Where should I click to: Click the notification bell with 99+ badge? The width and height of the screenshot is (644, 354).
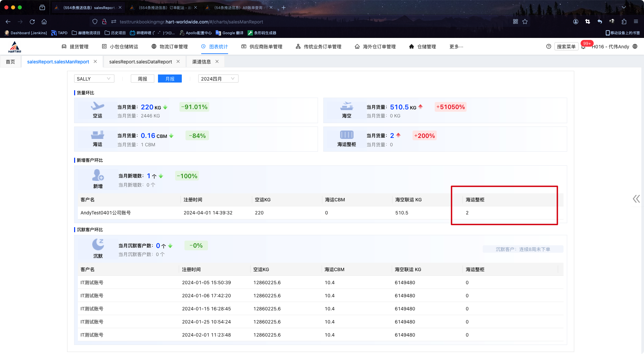(584, 47)
